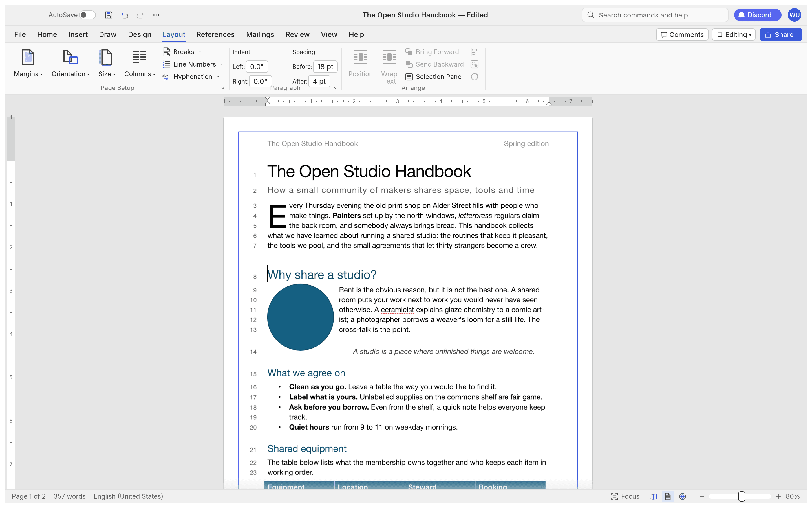Open Line Numbers options

(x=193, y=64)
